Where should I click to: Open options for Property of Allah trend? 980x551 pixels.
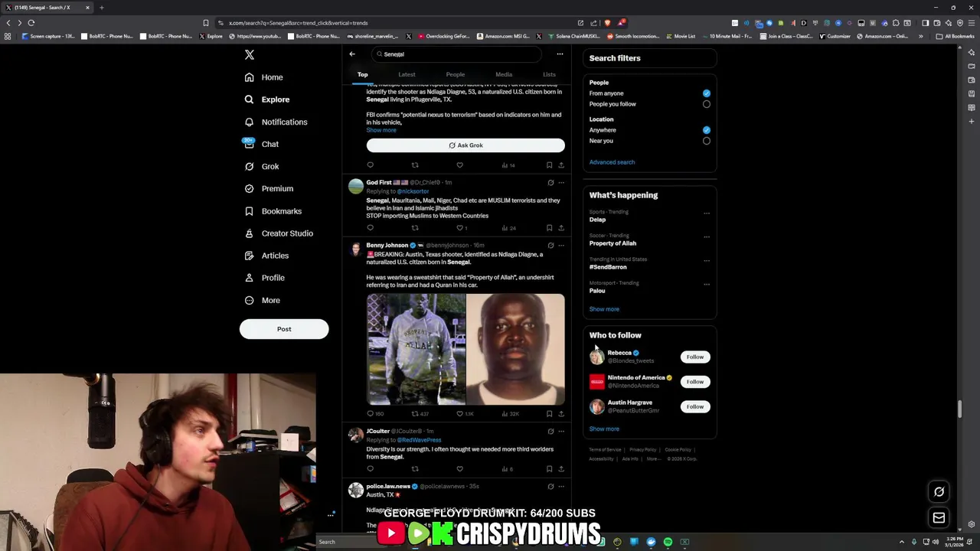(x=707, y=237)
